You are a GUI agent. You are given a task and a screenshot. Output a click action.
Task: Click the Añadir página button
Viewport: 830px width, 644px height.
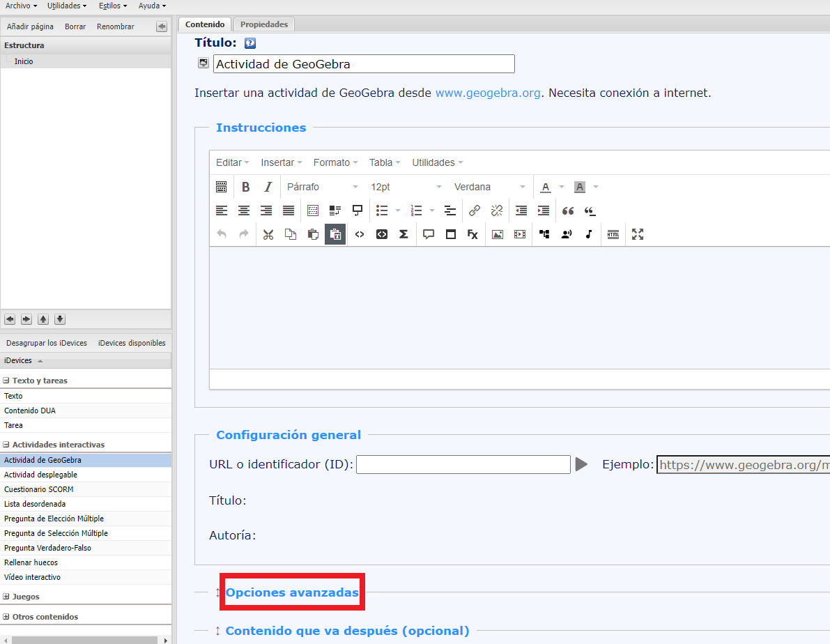click(30, 26)
